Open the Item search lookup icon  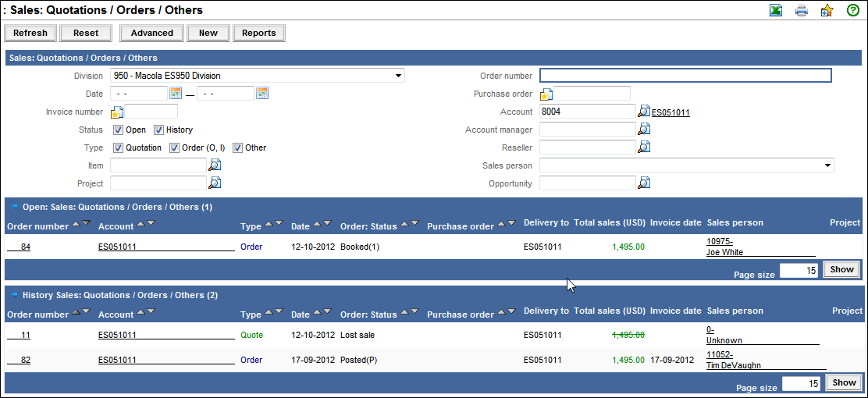coord(215,165)
